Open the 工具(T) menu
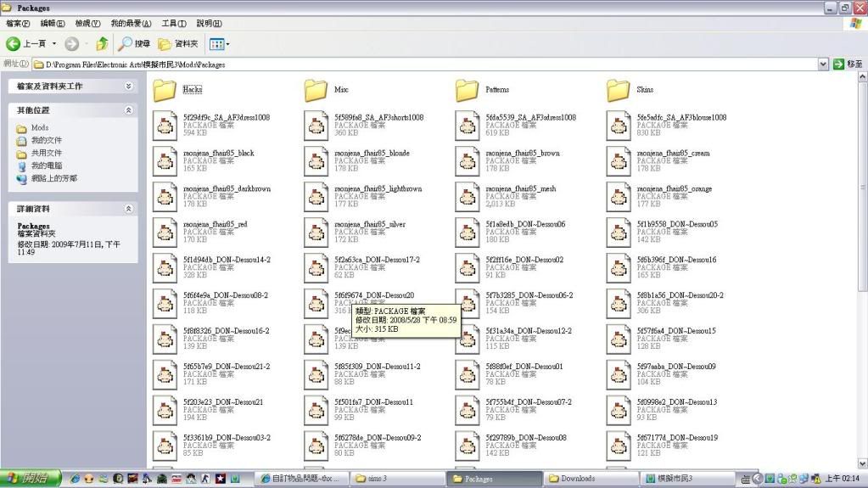Image resolution: width=868 pixels, height=488 pixels. click(174, 24)
